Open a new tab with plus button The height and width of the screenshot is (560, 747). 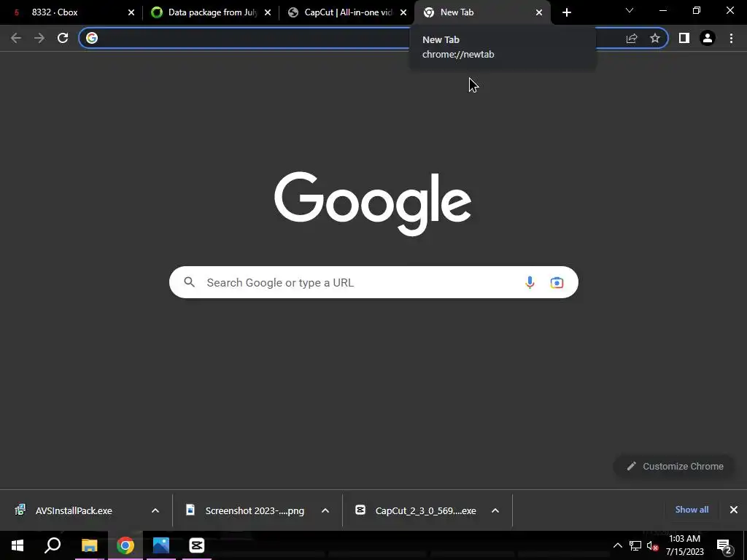[566, 12]
